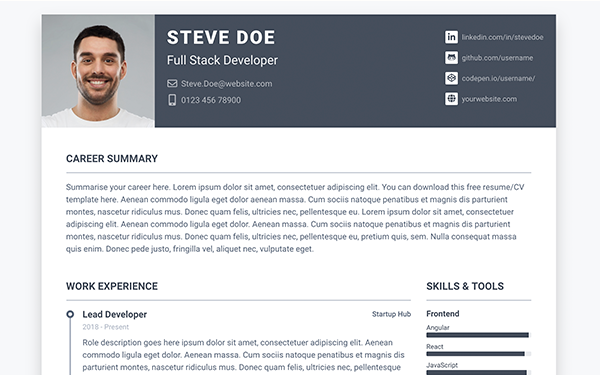Click the React skill progress bar
This screenshot has width=600, height=375.
pyautogui.click(x=478, y=354)
